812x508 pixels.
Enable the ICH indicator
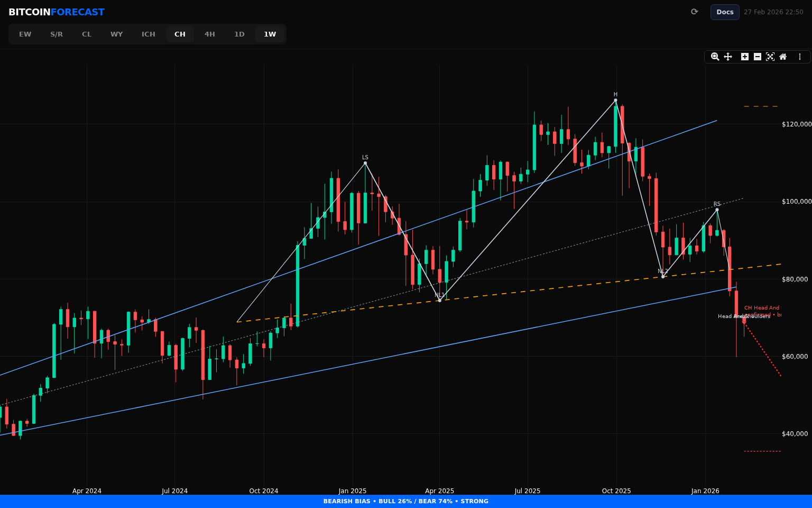point(149,34)
